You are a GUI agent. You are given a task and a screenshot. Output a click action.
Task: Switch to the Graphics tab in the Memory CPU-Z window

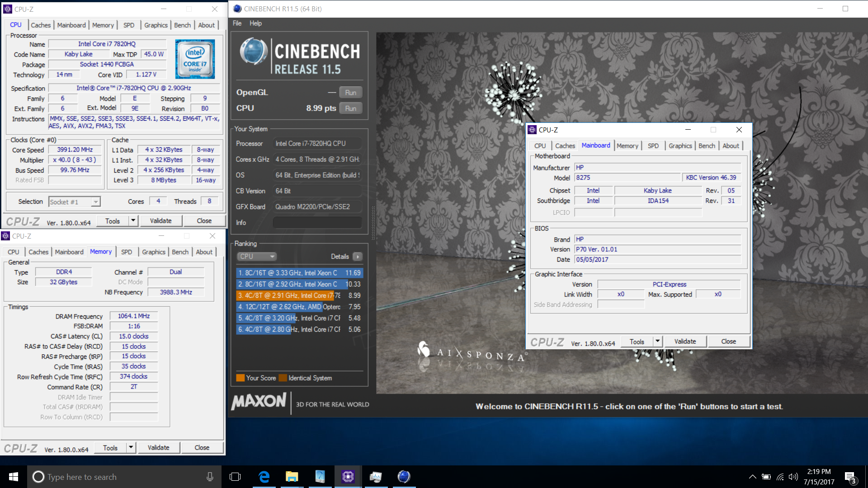[154, 252]
